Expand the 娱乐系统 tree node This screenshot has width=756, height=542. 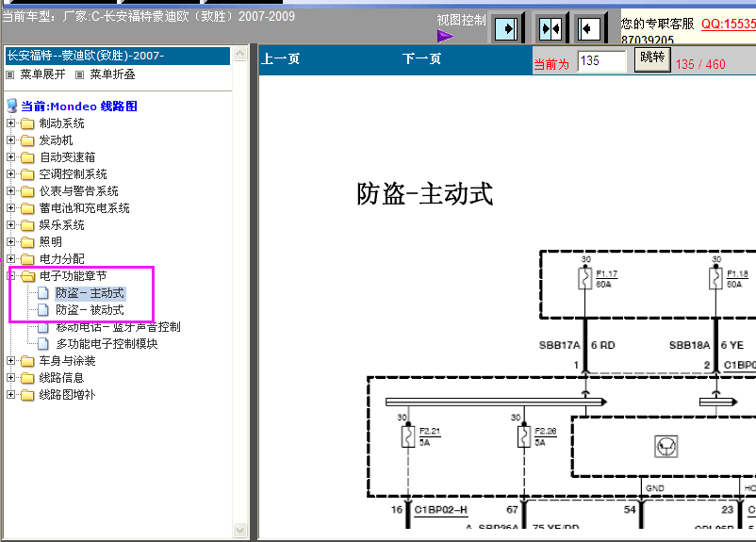coord(10,224)
